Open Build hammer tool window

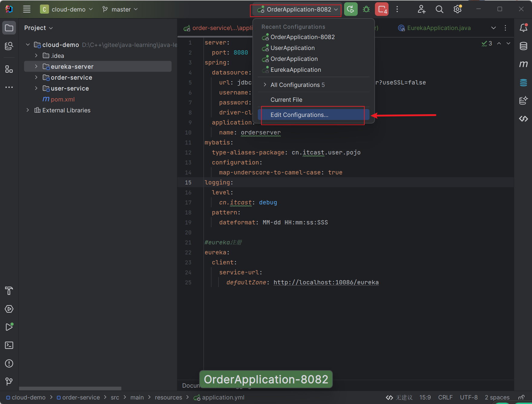pos(9,291)
